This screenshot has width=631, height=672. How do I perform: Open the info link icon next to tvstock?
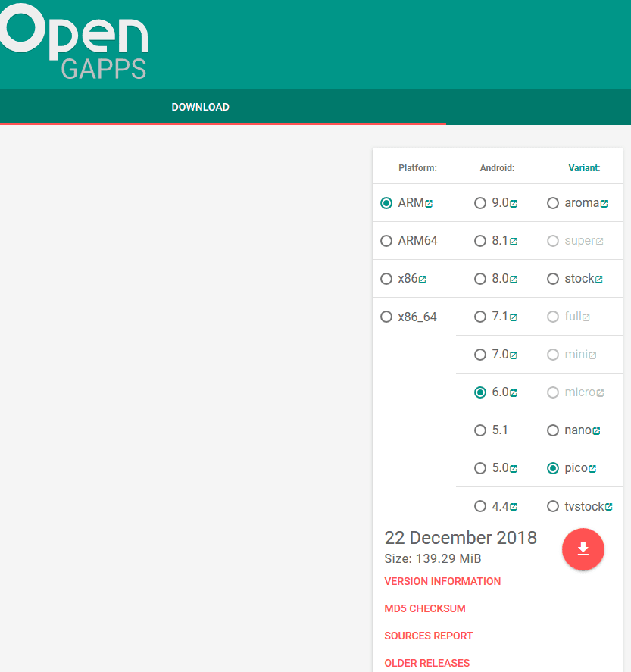(x=609, y=507)
